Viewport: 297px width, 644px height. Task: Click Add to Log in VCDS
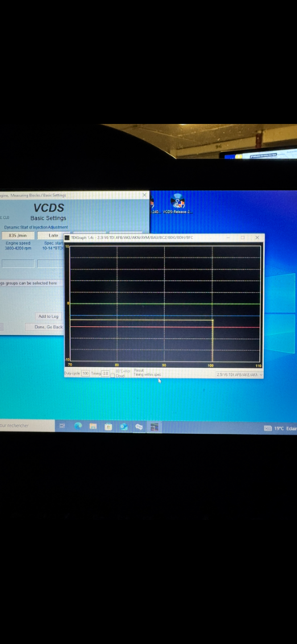(48, 316)
